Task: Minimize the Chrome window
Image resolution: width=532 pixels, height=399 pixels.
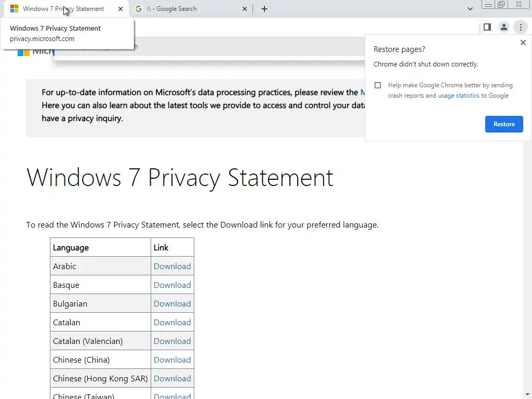Action: click(488, 5)
